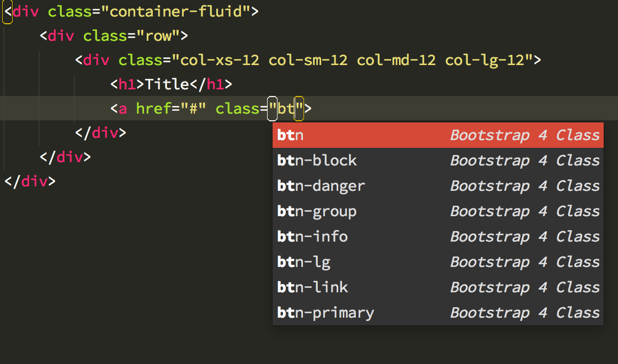Select the "btn" autocomplete suggestion

pos(438,135)
